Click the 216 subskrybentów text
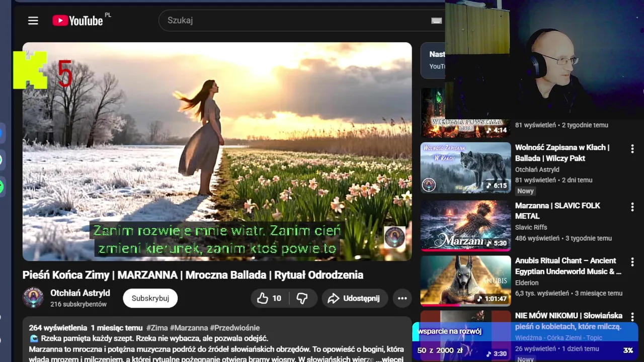This screenshot has width=644, height=362. [x=78, y=304]
